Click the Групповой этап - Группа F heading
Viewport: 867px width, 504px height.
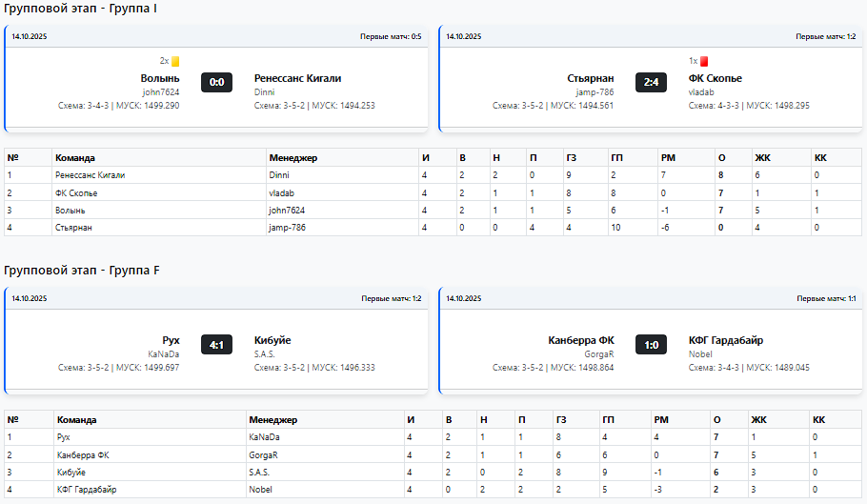(x=81, y=271)
